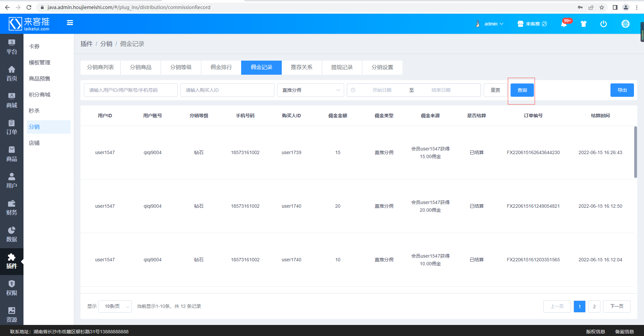The image size is (644, 336).
Task: Click the table vertical scrollbar
Action: pos(635,152)
